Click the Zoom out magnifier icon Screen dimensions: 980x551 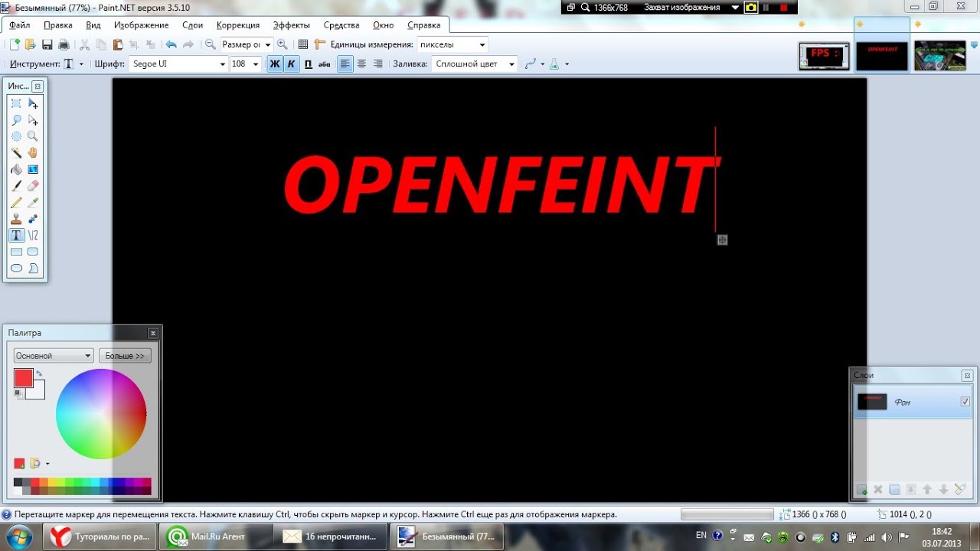tap(211, 44)
